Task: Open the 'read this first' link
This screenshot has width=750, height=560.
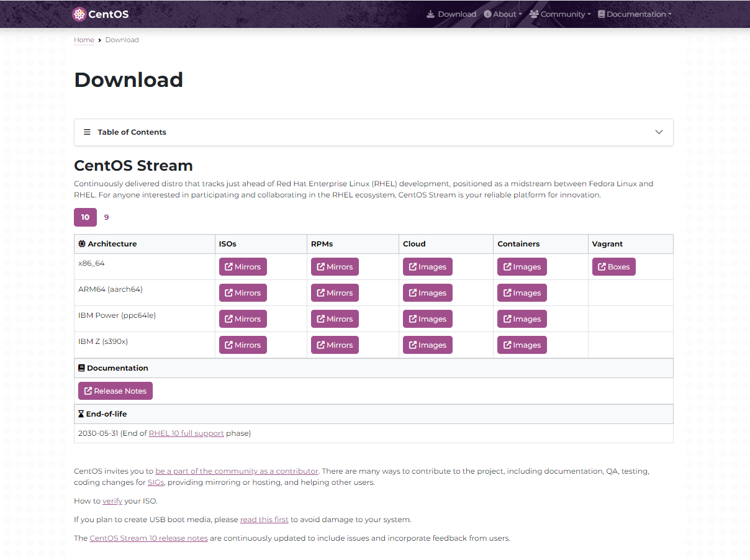Action: pyautogui.click(x=264, y=520)
